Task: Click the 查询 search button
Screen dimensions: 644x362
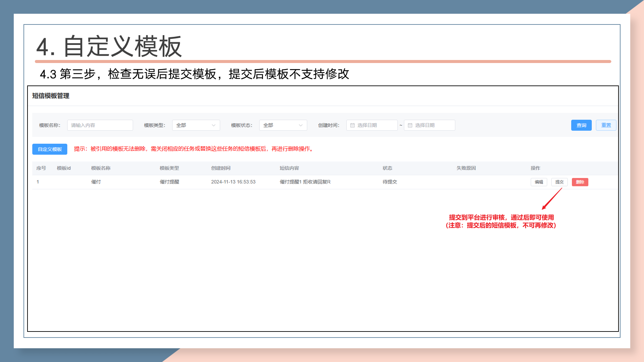Action: pyautogui.click(x=581, y=125)
